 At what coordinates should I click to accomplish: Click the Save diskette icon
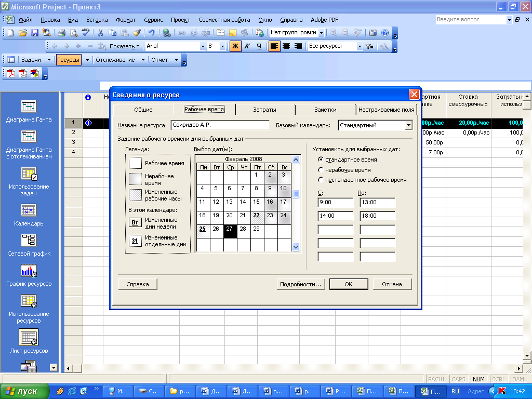35,33
